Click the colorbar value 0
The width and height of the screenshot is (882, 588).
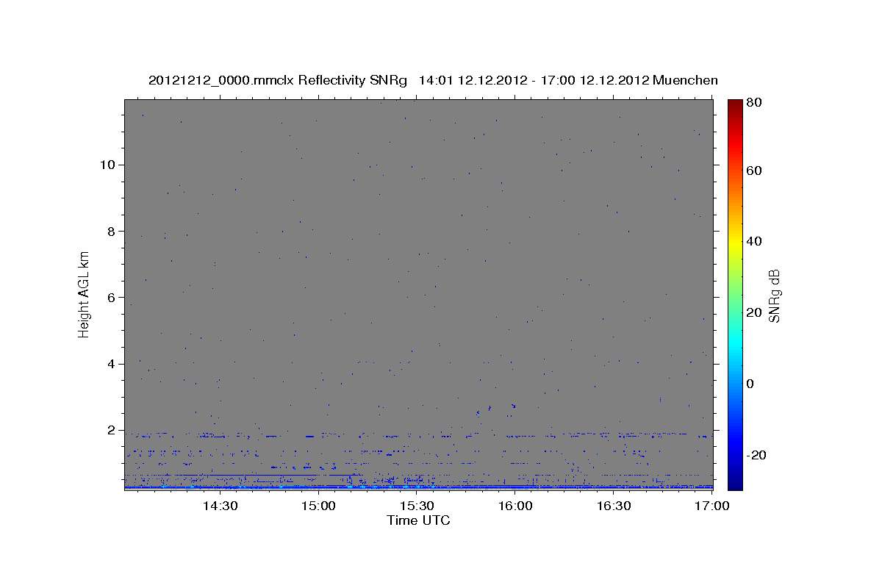[752, 384]
